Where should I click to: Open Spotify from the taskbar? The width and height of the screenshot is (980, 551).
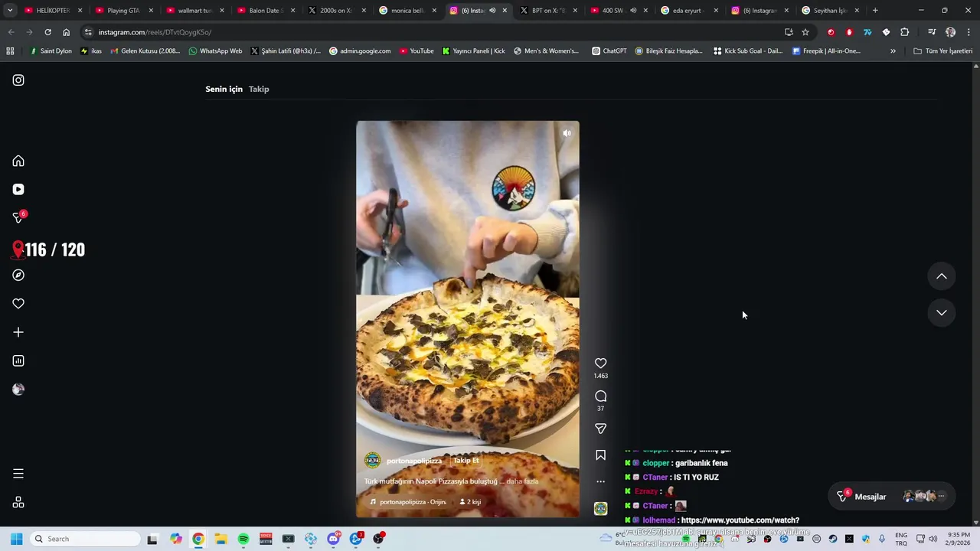(x=243, y=539)
